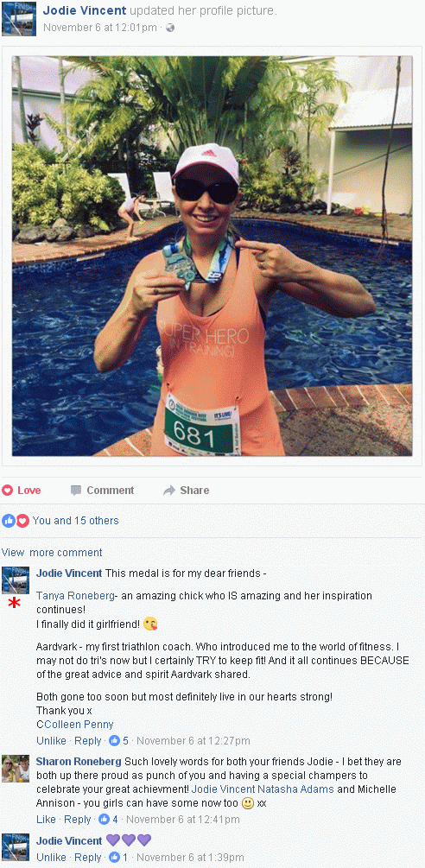Reply to Sharon Roneberg's comment
425x868 pixels.
[78, 820]
